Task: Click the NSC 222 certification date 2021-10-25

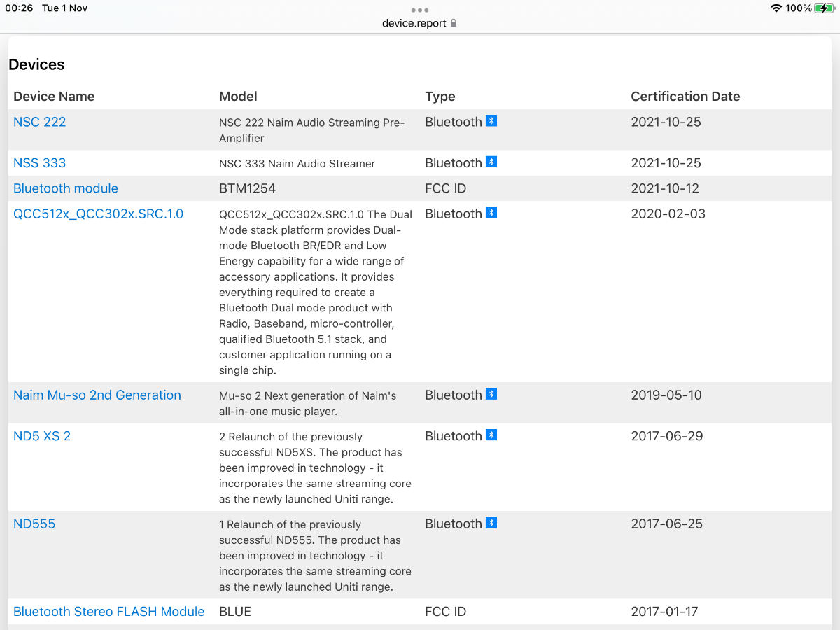Action: tap(666, 122)
